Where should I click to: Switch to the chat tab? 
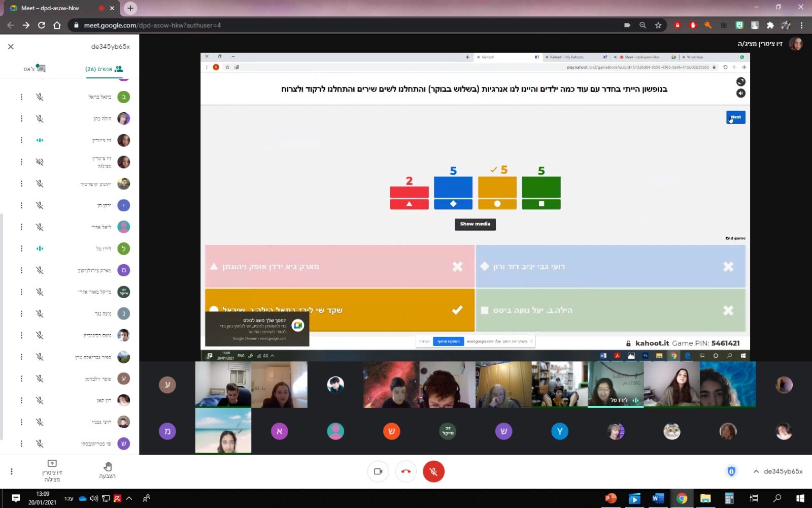tap(35, 69)
